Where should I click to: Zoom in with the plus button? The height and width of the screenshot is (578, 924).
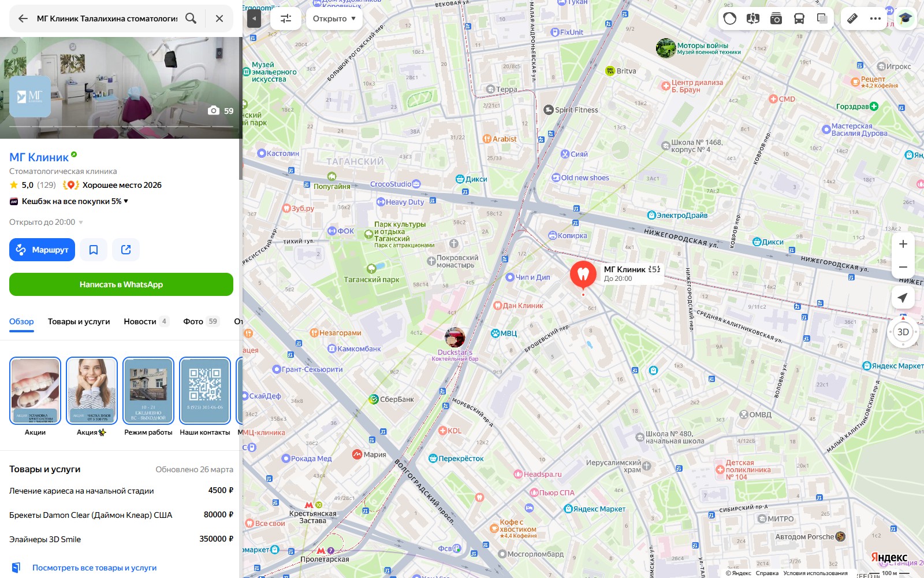(903, 244)
